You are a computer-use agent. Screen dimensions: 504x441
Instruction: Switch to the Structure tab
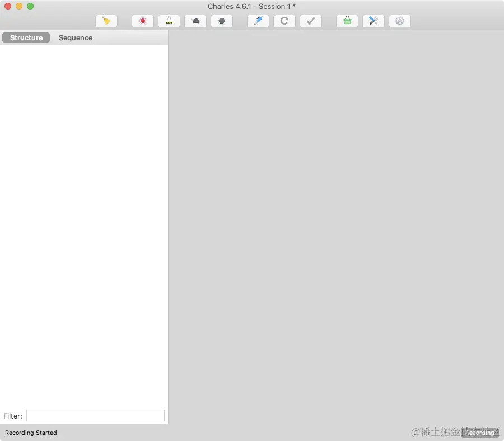[26, 37]
